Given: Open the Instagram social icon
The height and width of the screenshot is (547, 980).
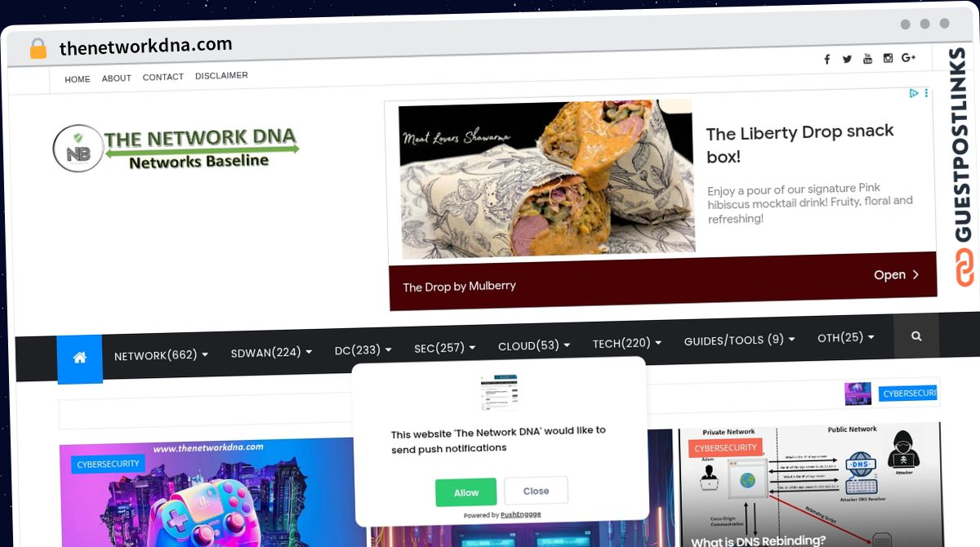Looking at the screenshot, I should pyautogui.click(x=888, y=58).
